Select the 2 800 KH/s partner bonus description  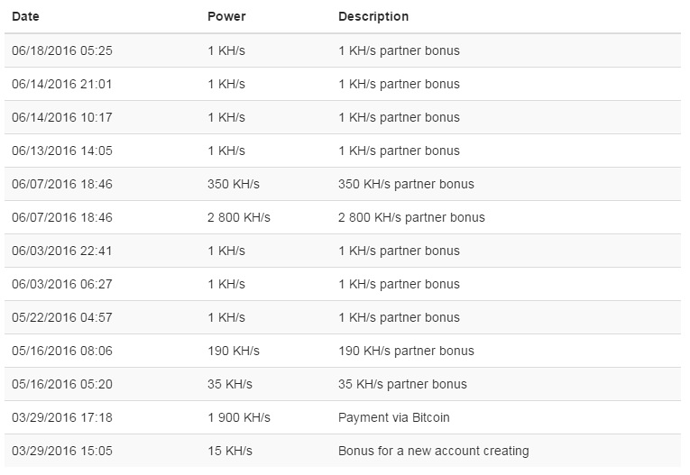[411, 217]
